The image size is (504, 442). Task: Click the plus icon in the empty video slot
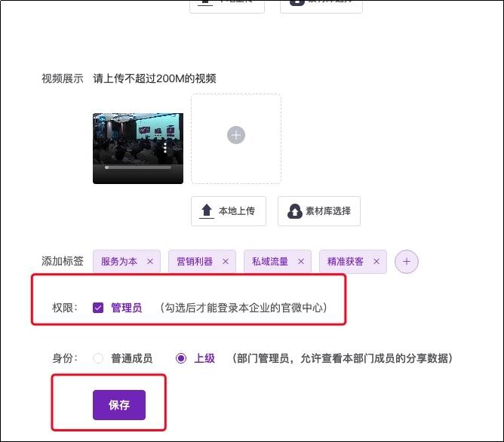pos(236,135)
